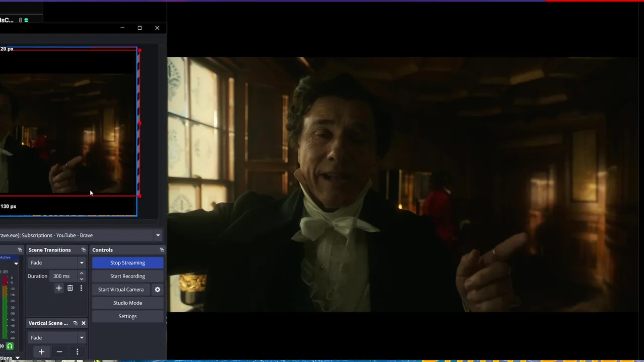This screenshot has width=644, height=362.
Task: Close the Vertical Scene dock
Action: pyautogui.click(x=84, y=323)
